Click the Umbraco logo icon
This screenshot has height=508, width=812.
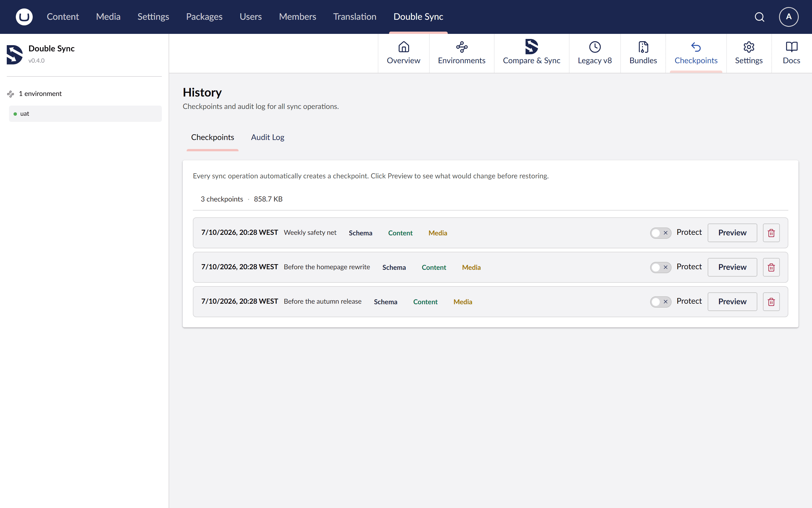24,17
